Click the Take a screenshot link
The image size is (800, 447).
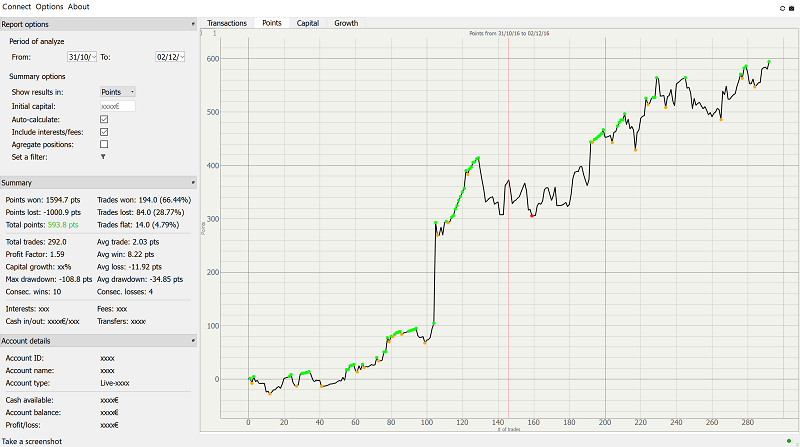tap(32, 441)
